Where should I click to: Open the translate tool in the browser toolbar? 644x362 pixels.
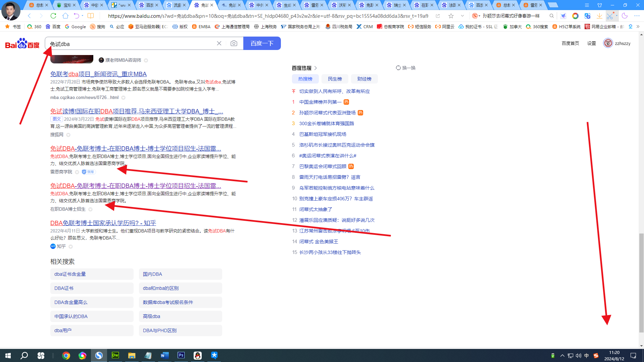tap(587, 16)
